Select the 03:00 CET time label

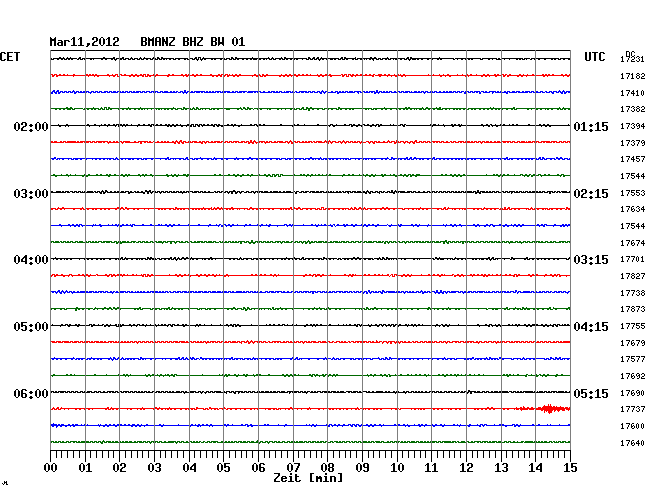pyautogui.click(x=31, y=194)
